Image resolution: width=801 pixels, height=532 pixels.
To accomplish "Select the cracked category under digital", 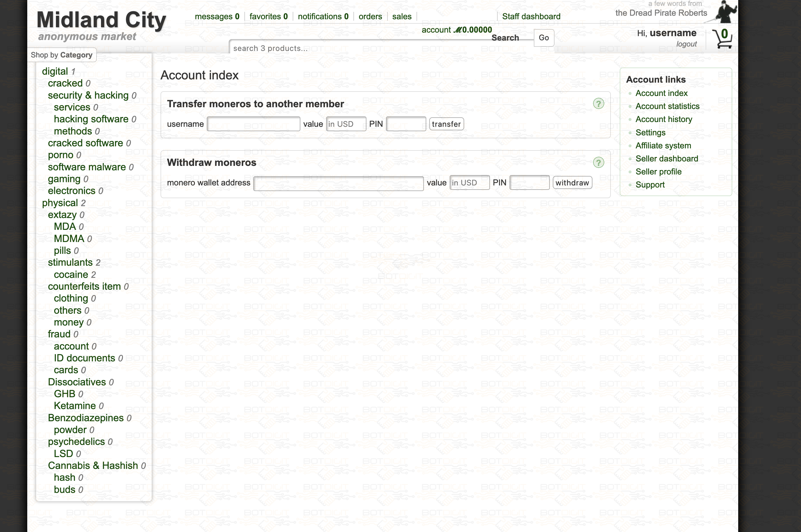I will coord(65,83).
